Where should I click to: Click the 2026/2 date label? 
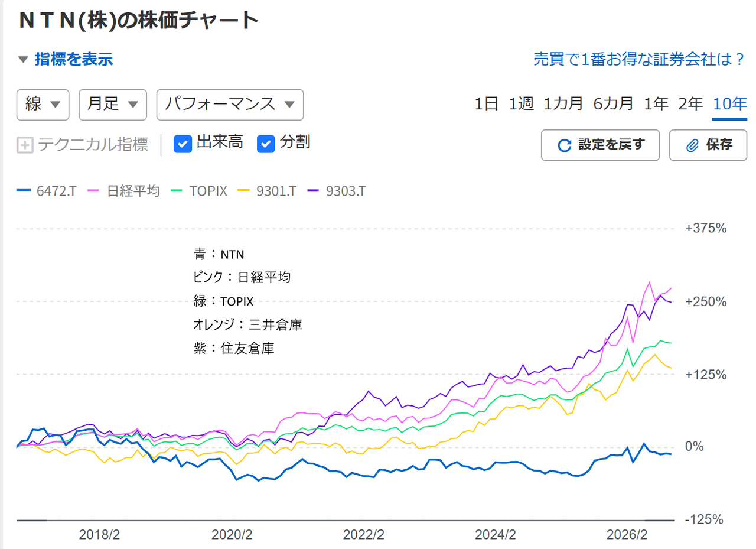[x=628, y=535]
